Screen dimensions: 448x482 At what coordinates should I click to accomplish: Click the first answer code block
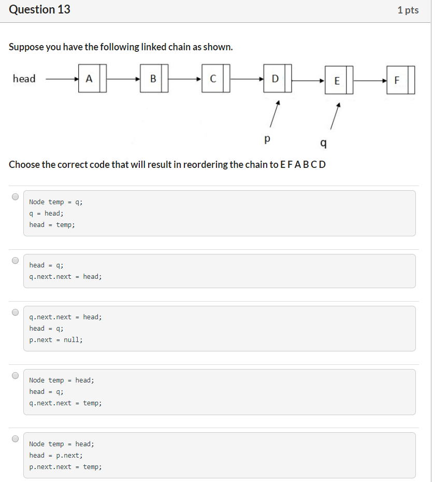(220, 212)
